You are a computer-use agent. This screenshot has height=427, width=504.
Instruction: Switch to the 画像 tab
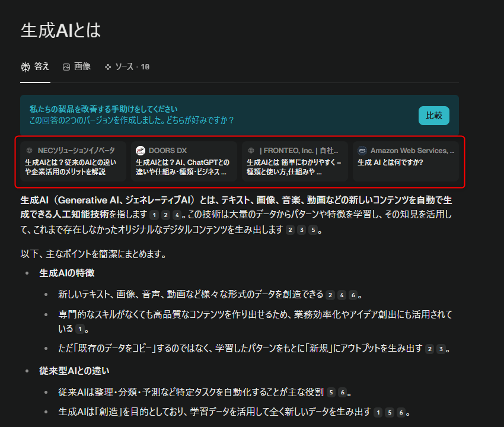click(76, 67)
